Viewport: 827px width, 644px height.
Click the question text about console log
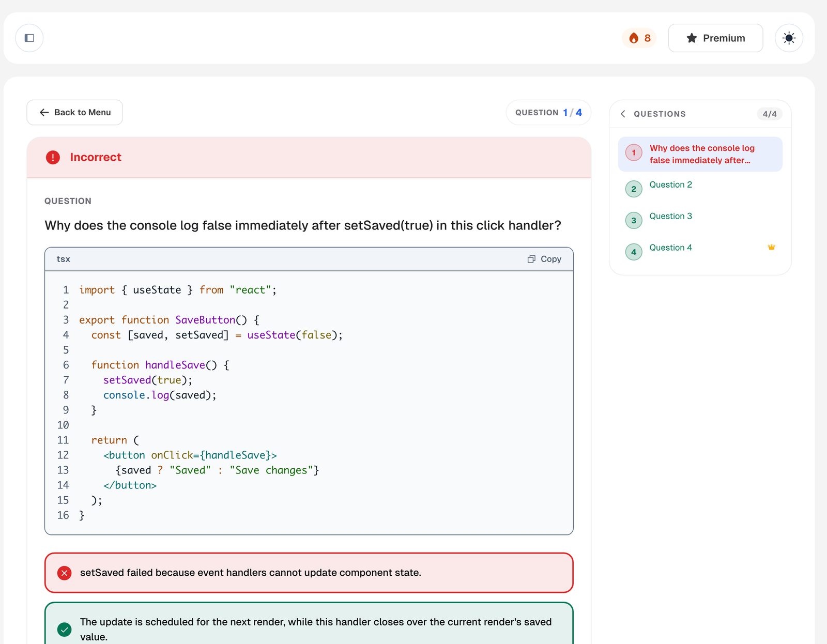[303, 225]
